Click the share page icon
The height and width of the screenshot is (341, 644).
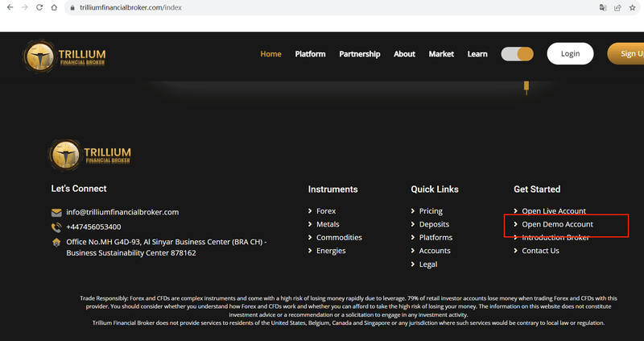click(x=617, y=7)
